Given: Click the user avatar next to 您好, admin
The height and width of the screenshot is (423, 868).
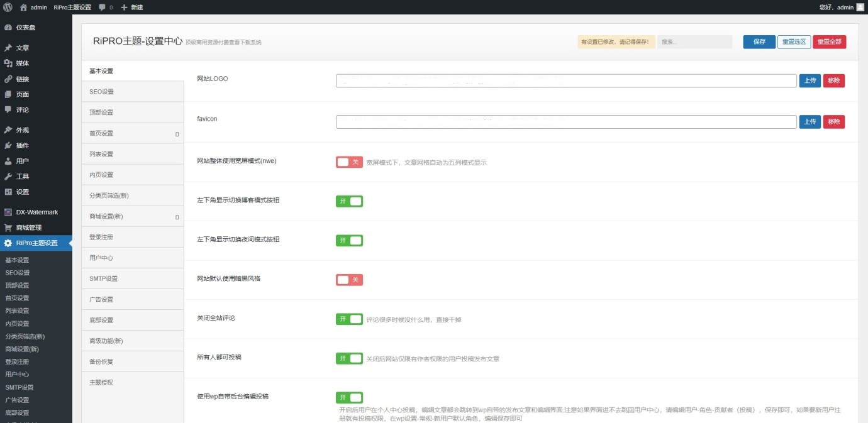Looking at the screenshot, I should click(860, 7).
